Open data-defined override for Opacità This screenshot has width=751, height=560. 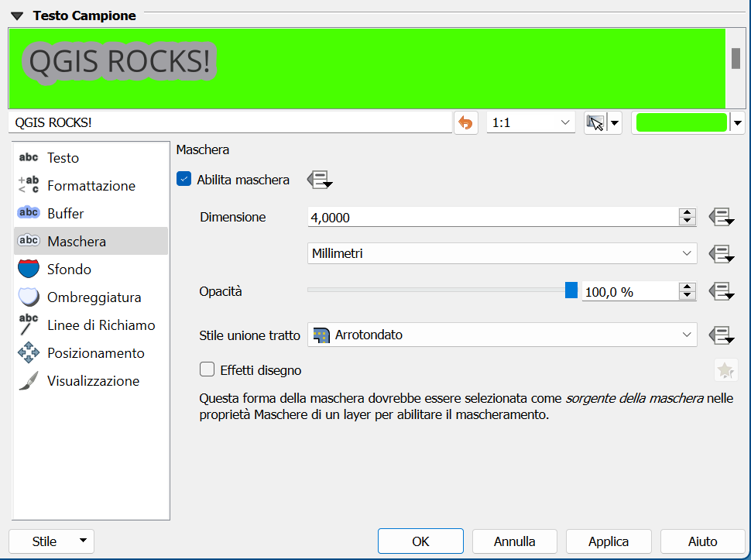click(x=722, y=291)
